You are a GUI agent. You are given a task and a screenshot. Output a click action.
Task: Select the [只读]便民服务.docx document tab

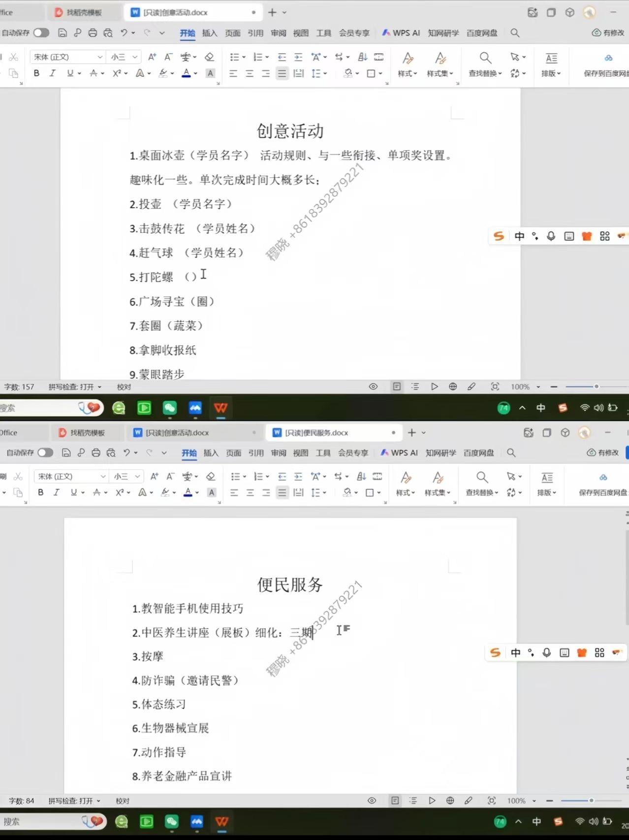click(x=316, y=433)
